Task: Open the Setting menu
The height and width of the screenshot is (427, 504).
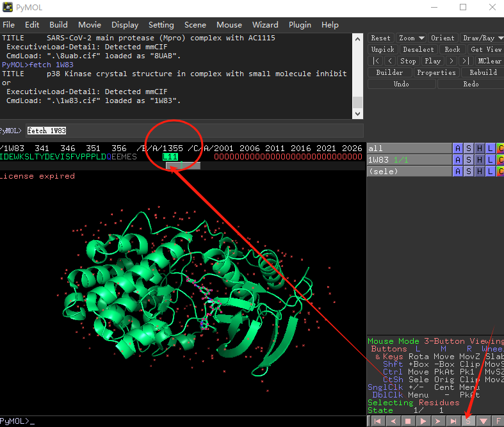Action: 161,25
